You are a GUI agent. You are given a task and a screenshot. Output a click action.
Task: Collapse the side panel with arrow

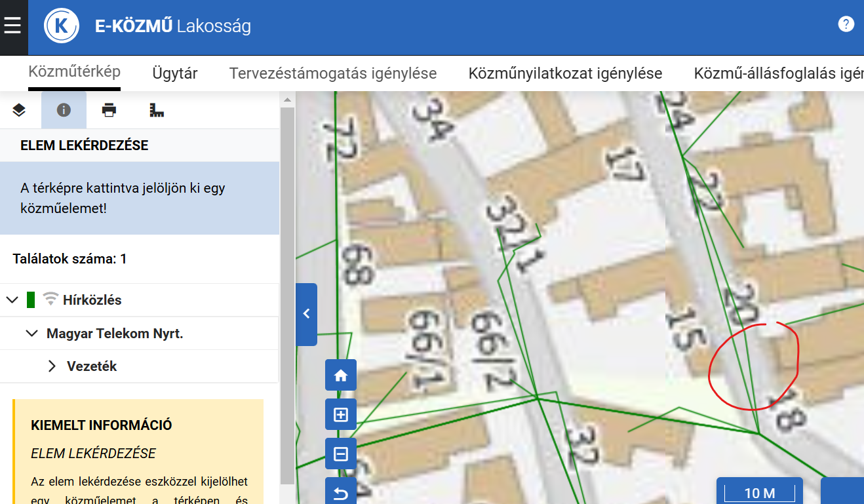pos(306,314)
